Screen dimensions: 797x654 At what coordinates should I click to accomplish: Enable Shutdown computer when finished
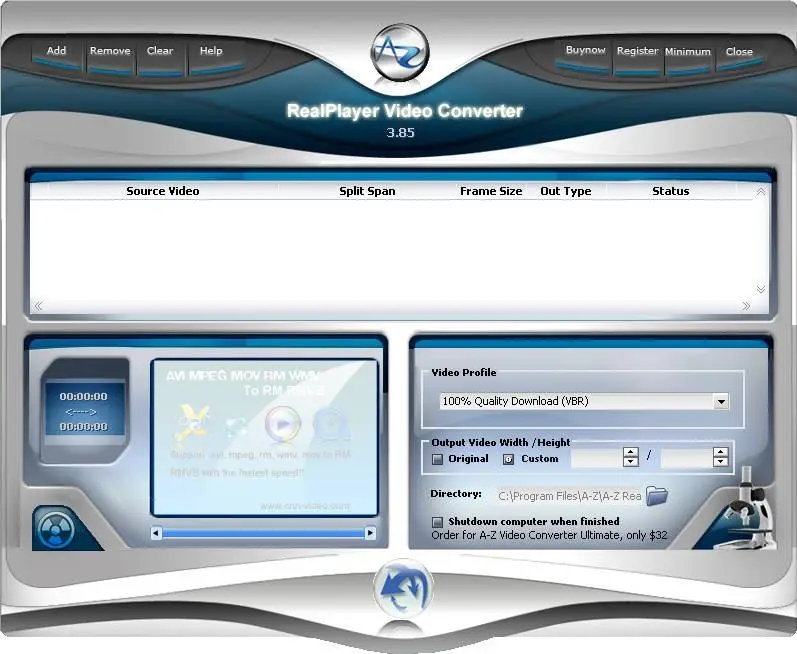(437, 522)
